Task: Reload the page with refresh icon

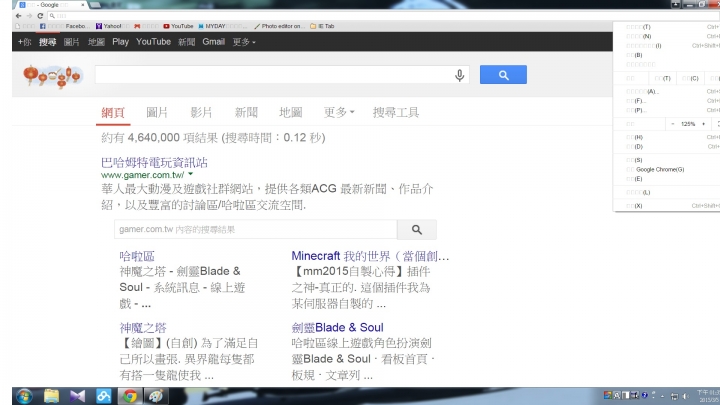Action: 40,16
